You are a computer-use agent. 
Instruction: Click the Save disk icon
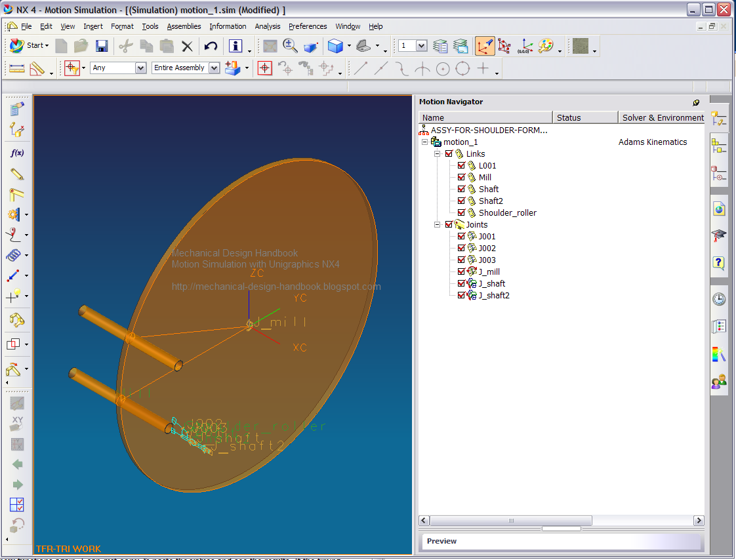tap(102, 45)
